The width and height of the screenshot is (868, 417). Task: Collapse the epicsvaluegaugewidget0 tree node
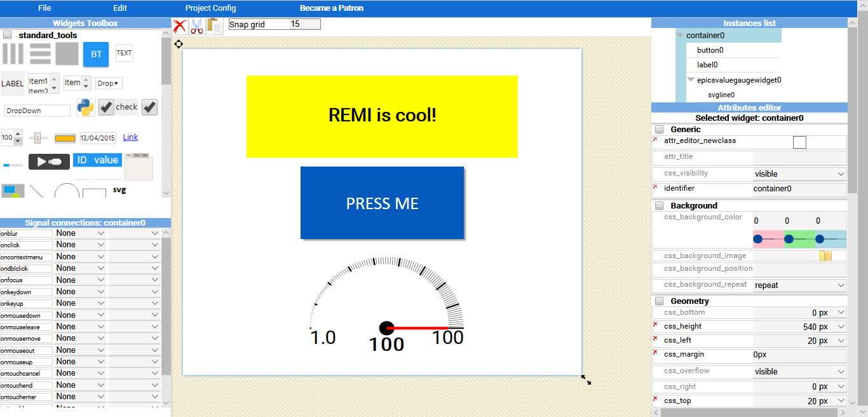(691, 80)
